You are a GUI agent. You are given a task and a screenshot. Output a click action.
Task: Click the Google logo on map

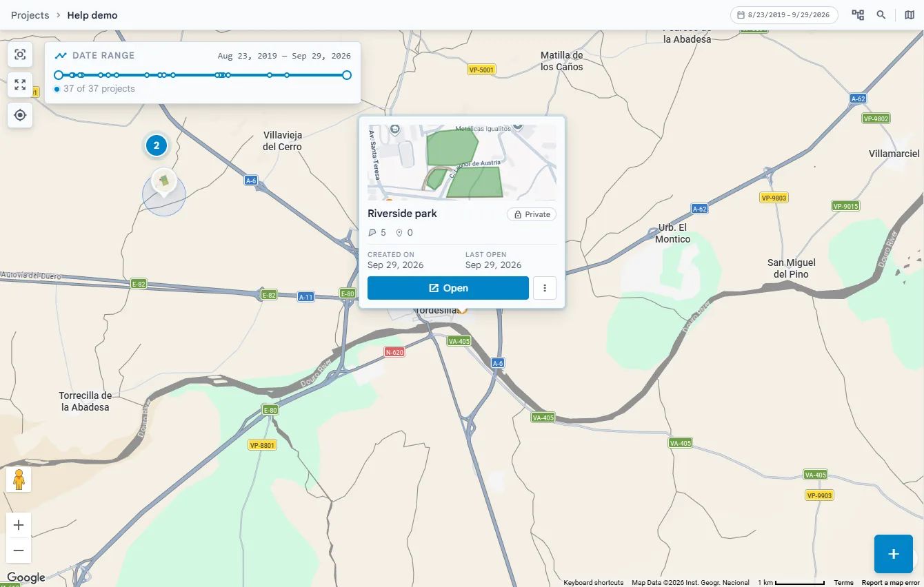tap(26, 578)
